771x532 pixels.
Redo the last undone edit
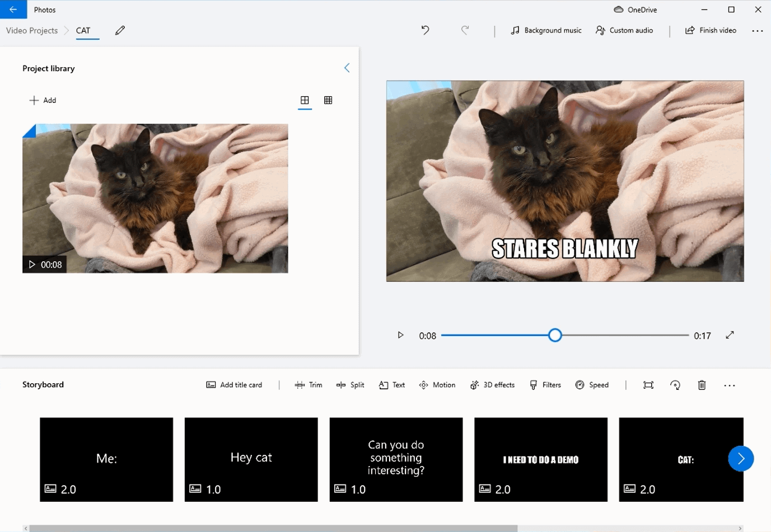(465, 30)
